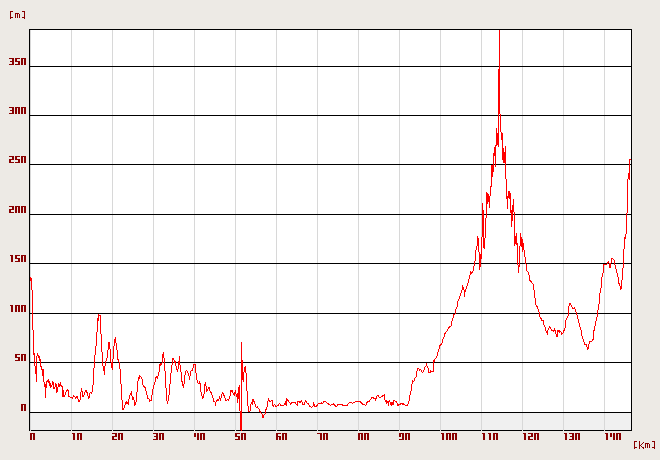This screenshot has width=660, height=460.
Task: Select the 0 label on the elevation axis
Action: coord(23,407)
